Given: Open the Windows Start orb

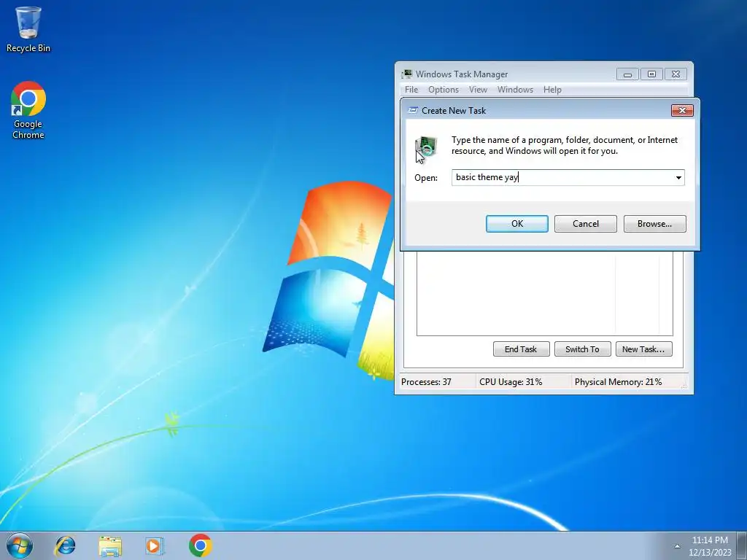Looking at the screenshot, I should (x=20, y=545).
